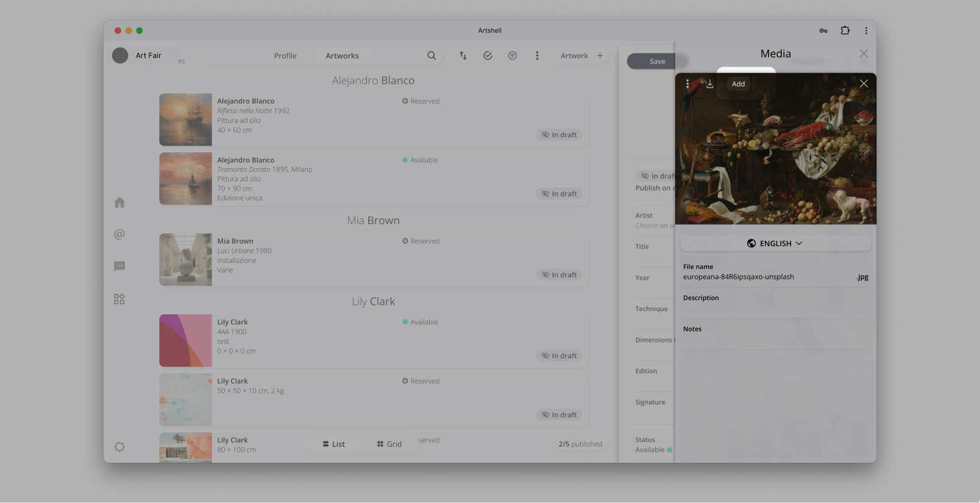The height and width of the screenshot is (503, 980).
Task: Open the Luci Urbane thumbnail
Action: [185, 259]
